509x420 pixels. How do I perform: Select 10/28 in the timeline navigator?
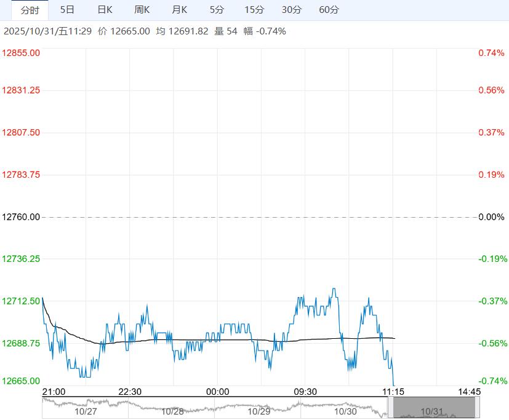[x=172, y=411]
